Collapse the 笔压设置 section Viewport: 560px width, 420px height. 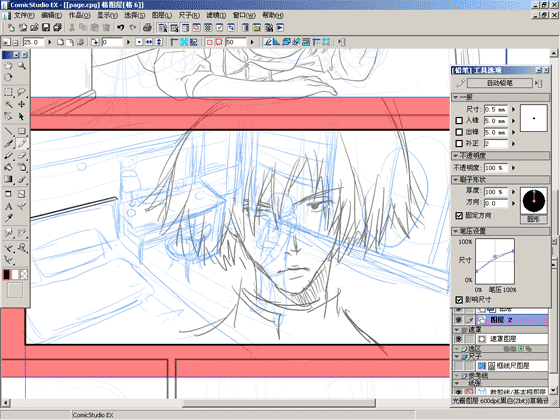pos(456,231)
